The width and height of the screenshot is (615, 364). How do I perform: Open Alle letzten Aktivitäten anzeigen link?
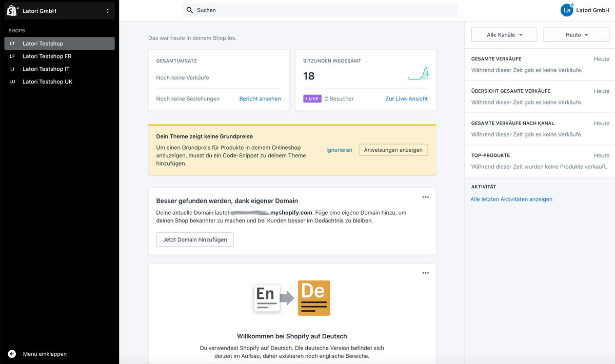(x=511, y=199)
